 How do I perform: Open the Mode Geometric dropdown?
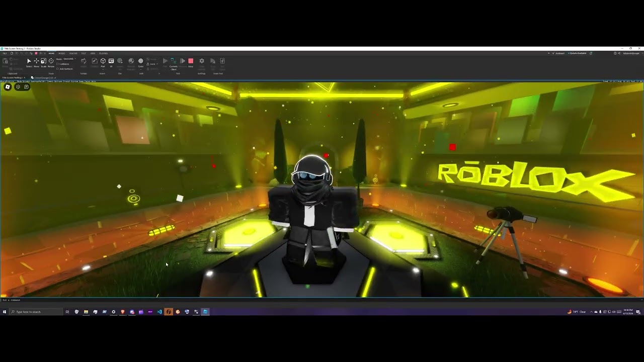click(69, 59)
